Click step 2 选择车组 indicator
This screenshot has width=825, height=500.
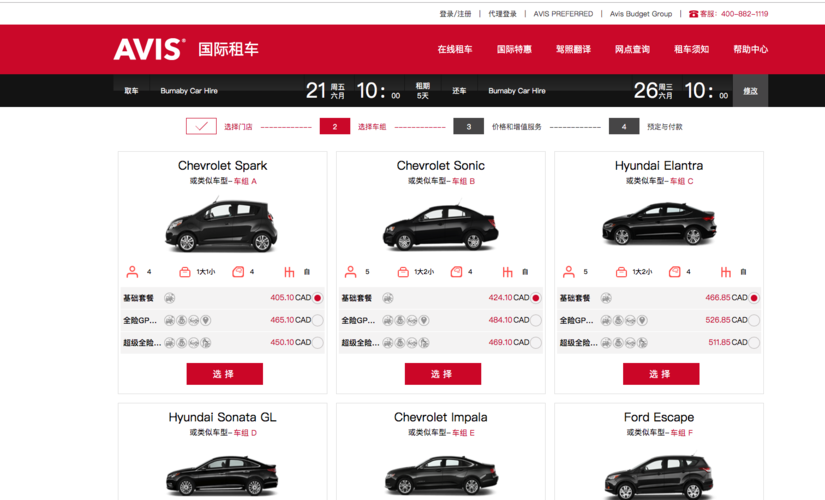pyautogui.click(x=335, y=126)
